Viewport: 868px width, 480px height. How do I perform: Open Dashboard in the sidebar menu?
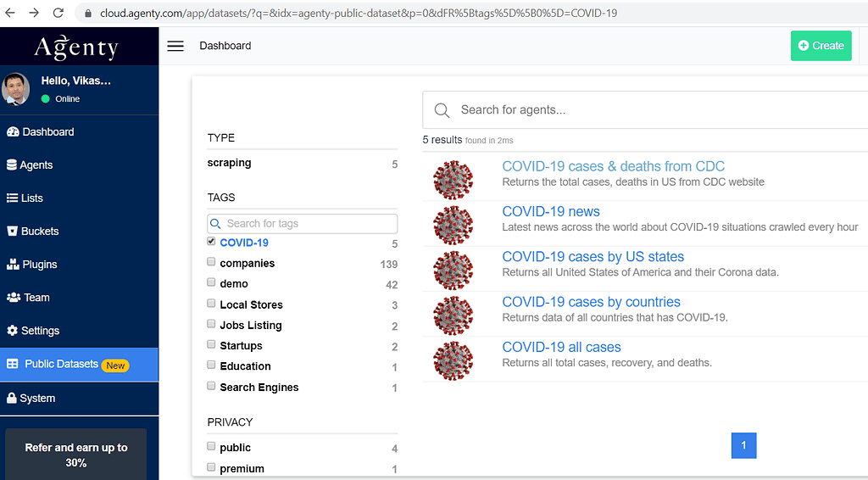[79, 131]
